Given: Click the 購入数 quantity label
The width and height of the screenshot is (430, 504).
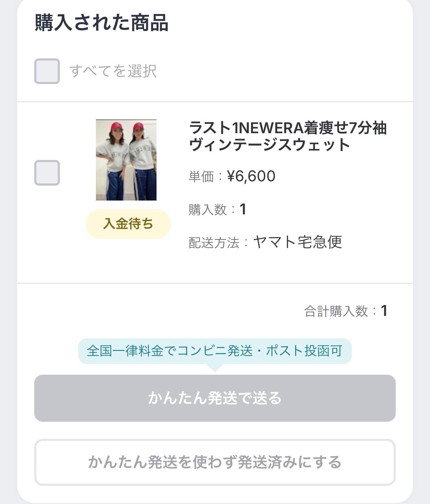Looking at the screenshot, I should tap(208, 209).
